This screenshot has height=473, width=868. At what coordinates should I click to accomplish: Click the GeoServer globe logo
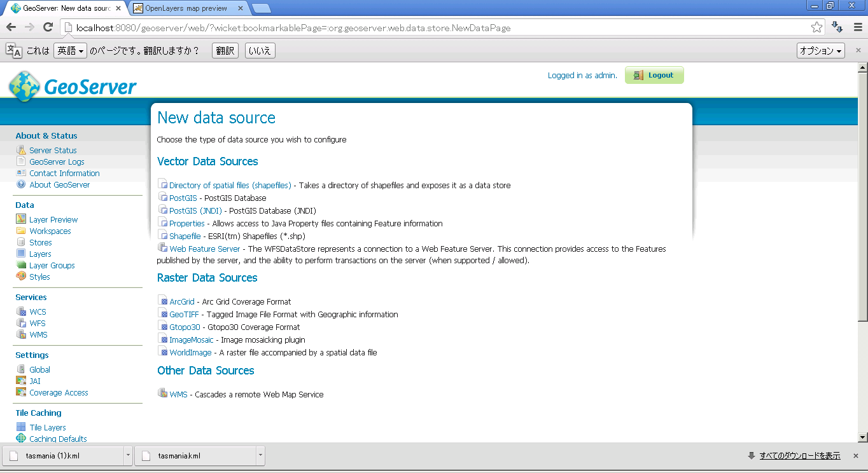pyautogui.click(x=24, y=86)
